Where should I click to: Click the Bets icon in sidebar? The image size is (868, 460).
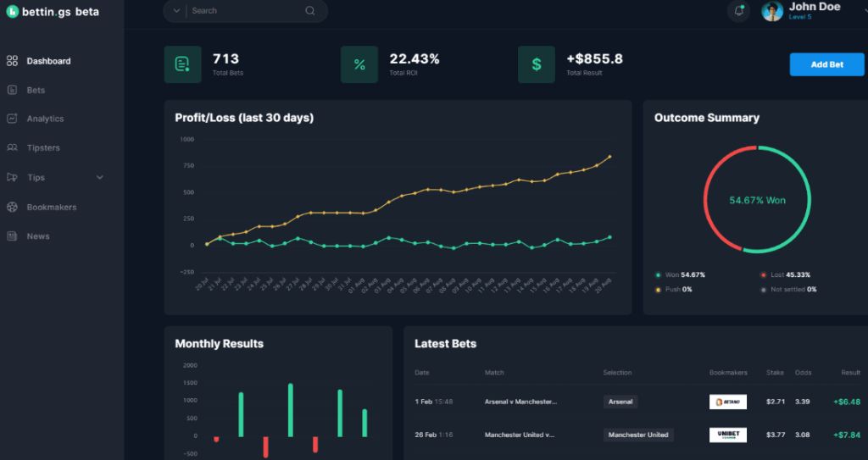pyautogui.click(x=12, y=90)
